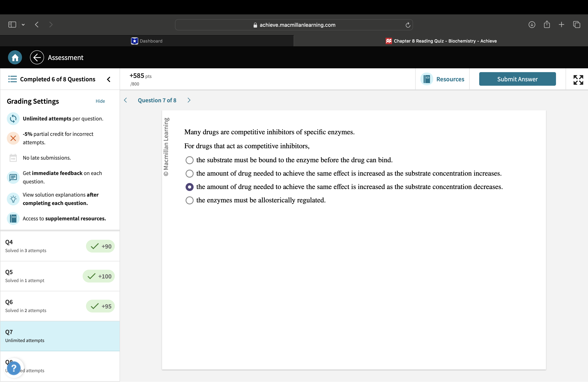
Task: Click the address bar URL field
Action: (x=294, y=25)
